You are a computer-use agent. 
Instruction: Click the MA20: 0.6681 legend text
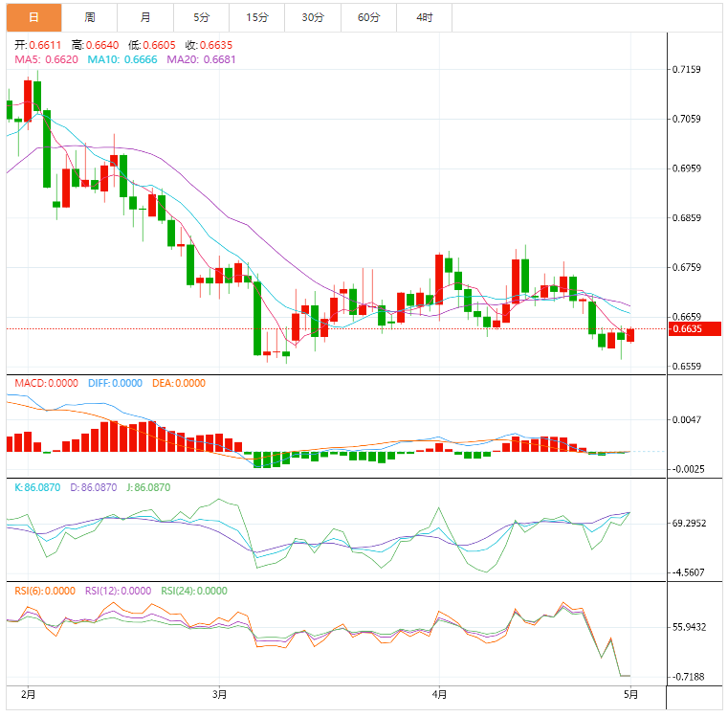pyautogui.click(x=201, y=59)
